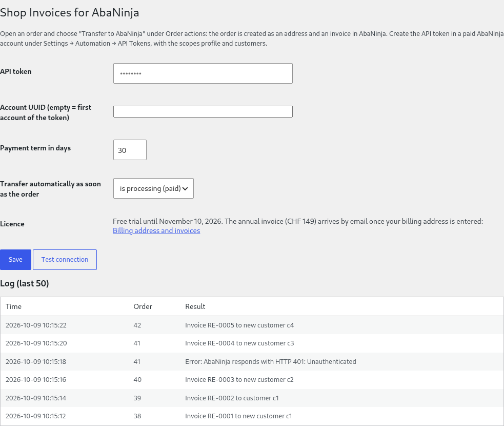The width and height of the screenshot is (504, 426).
Task: Click the Save button
Action: [x=15, y=260]
